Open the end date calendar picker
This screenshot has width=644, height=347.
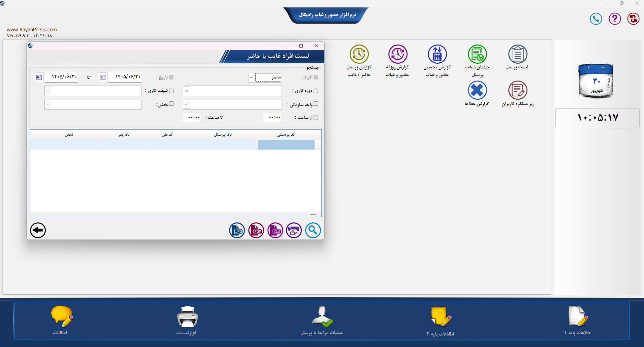[39, 77]
